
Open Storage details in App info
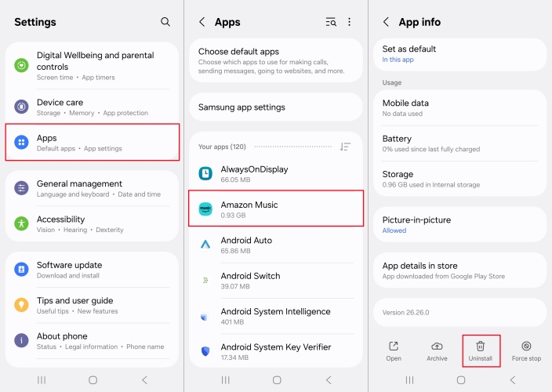click(x=459, y=179)
